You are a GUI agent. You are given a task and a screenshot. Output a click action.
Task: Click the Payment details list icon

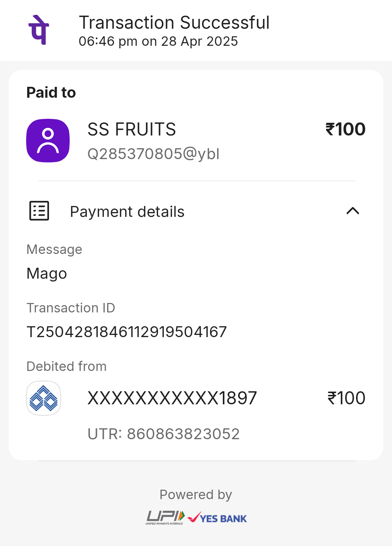tap(39, 211)
